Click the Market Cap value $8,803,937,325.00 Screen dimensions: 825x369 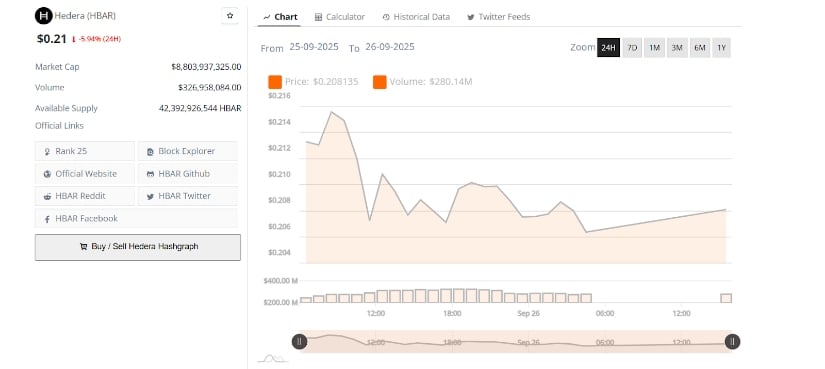(x=206, y=67)
